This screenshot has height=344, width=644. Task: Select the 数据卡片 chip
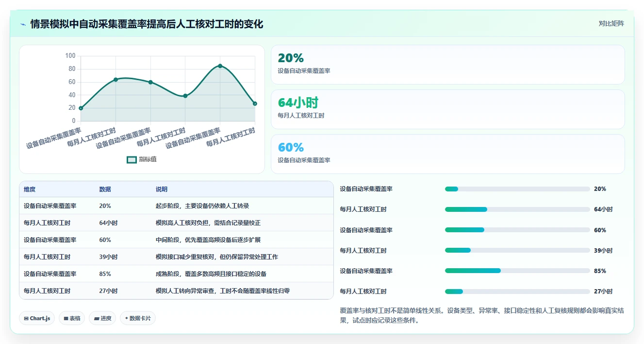[x=138, y=318]
